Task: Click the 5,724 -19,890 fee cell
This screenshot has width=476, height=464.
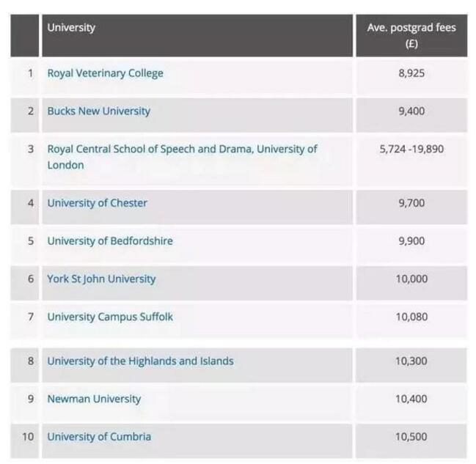Action: point(411,149)
